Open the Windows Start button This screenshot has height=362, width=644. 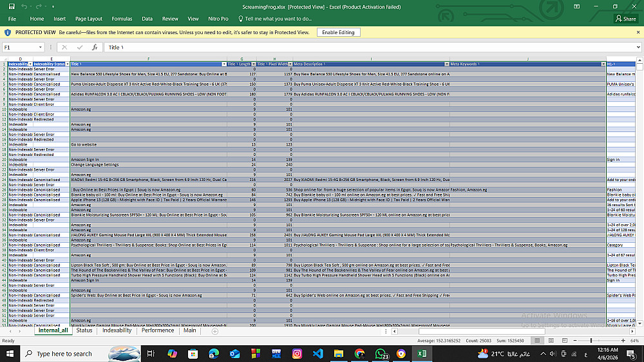coord(10,354)
